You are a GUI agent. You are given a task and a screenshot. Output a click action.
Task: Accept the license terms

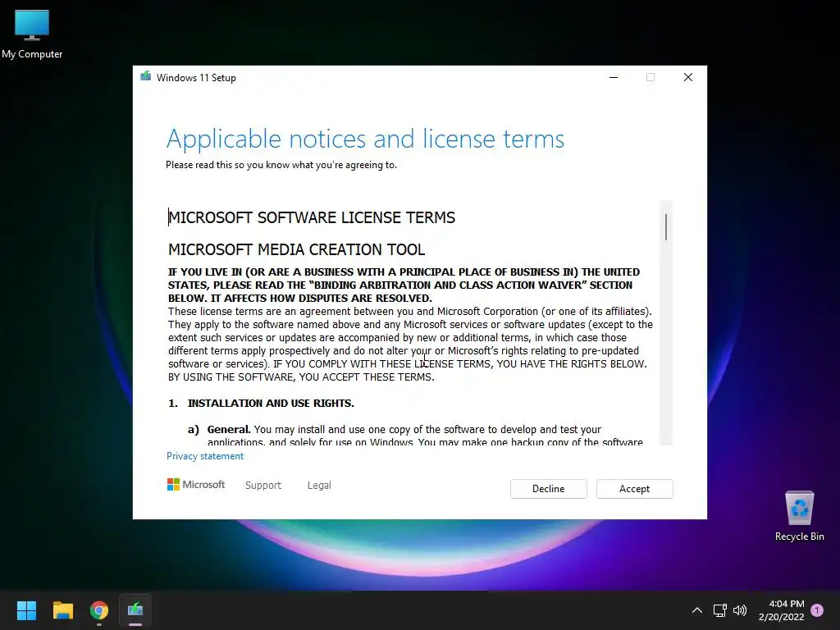click(x=634, y=489)
